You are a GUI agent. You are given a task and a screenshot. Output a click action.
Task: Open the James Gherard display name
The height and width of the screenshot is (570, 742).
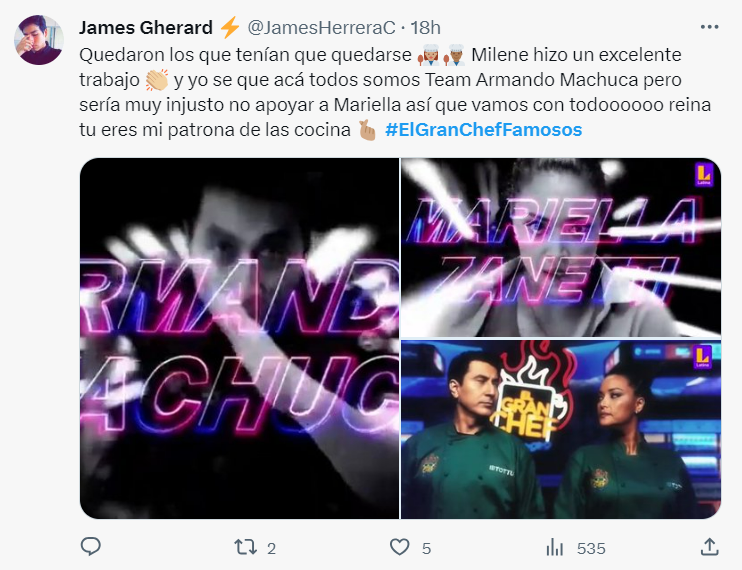pos(146,27)
